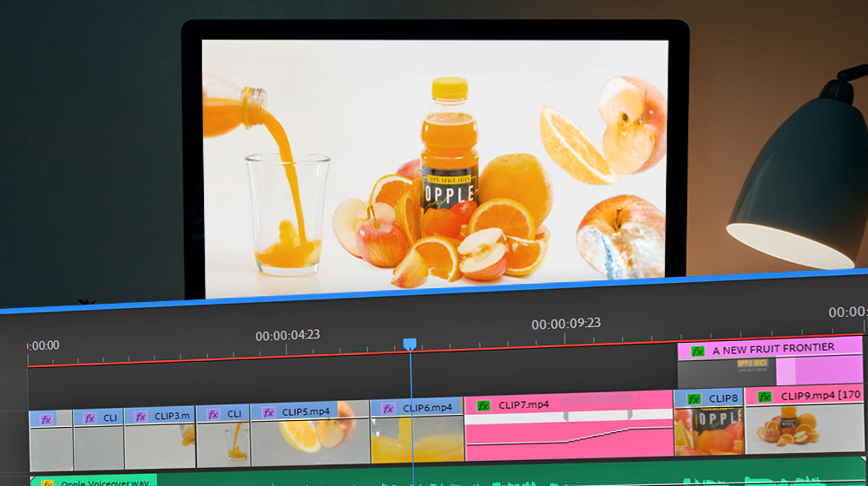The width and height of the screenshot is (868, 486).
Task: Click the 00:00:09:23 timecode on ruler
Action: tap(566, 324)
